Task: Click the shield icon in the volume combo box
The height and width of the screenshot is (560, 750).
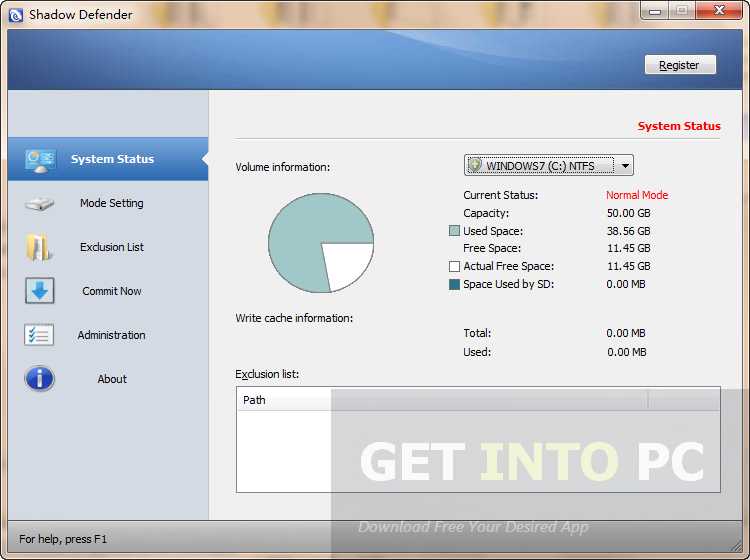Action: pos(474,165)
